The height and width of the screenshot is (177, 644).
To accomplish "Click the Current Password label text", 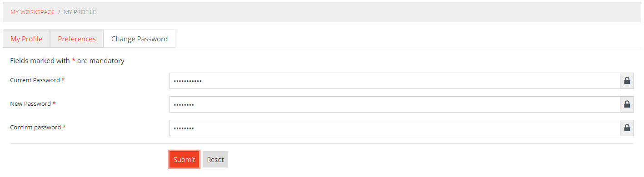I will [35, 80].
